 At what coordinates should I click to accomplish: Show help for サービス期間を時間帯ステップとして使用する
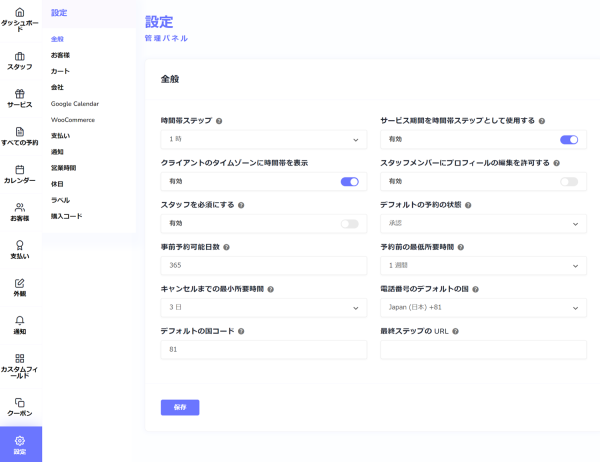pos(542,121)
